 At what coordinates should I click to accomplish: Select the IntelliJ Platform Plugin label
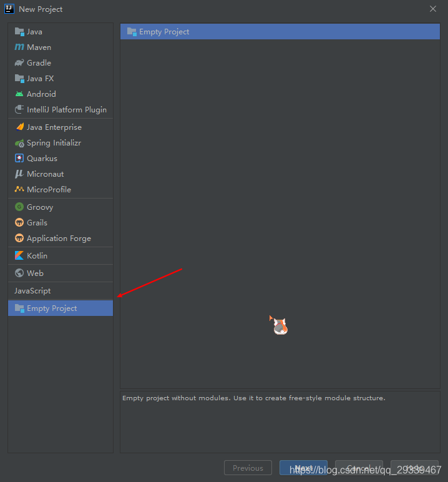click(x=67, y=110)
